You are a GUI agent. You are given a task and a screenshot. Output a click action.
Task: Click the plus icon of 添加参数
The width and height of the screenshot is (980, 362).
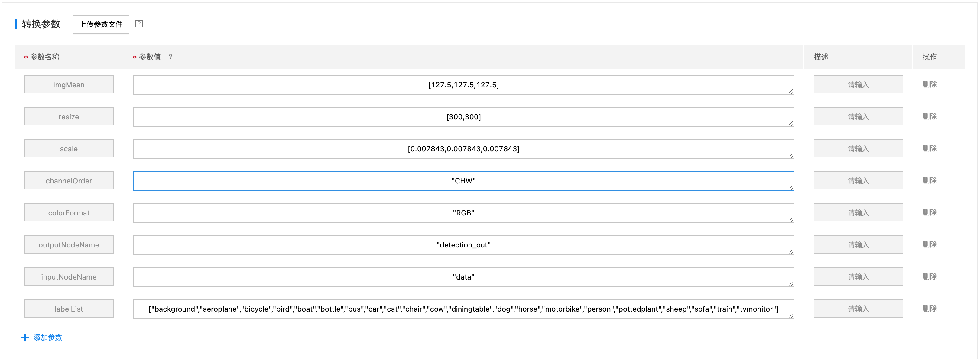[x=25, y=337]
